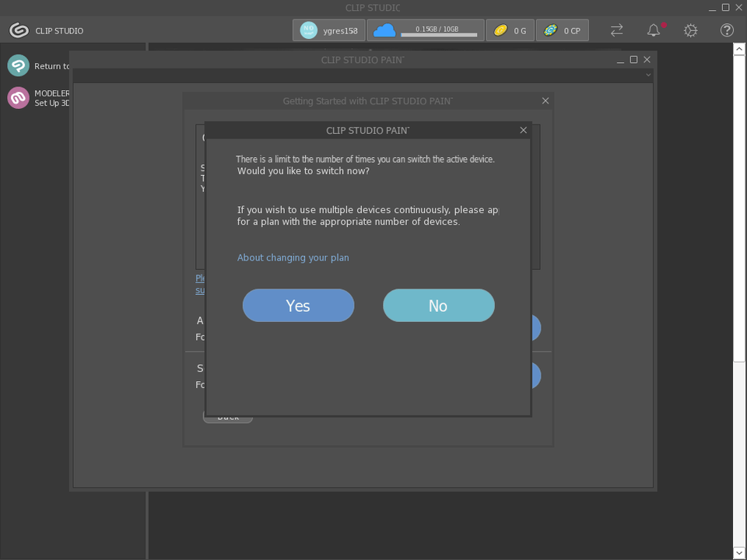Click the main window scrollbar down arrow
This screenshot has width=747, height=560.
pos(739,553)
